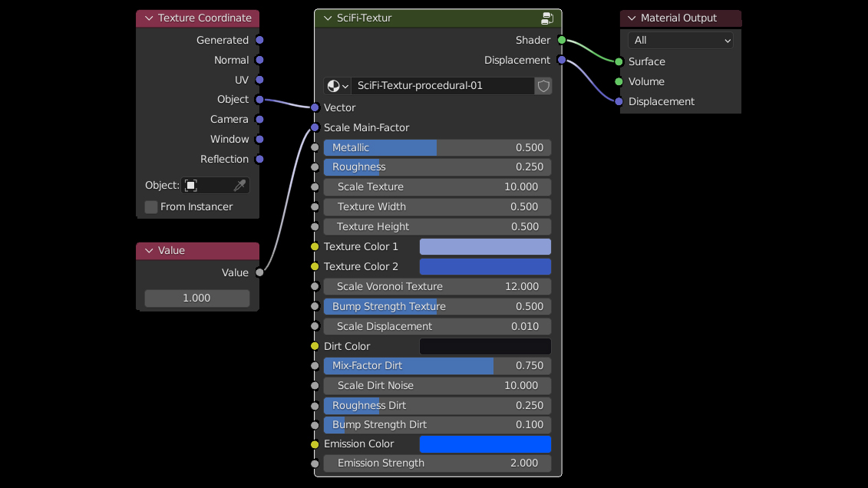Enable the From Instancer checkbox
Viewport: 868px width, 488px height.
(151, 207)
